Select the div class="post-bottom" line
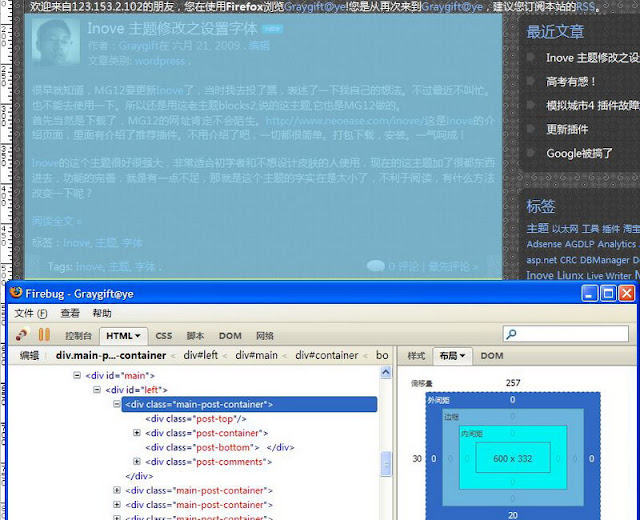 point(220,447)
